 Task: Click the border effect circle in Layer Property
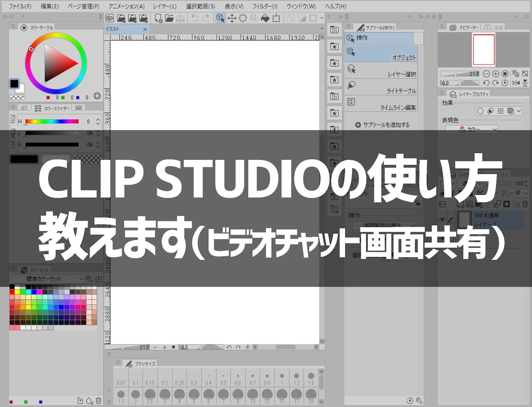pyautogui.click(x=480, y=111)
